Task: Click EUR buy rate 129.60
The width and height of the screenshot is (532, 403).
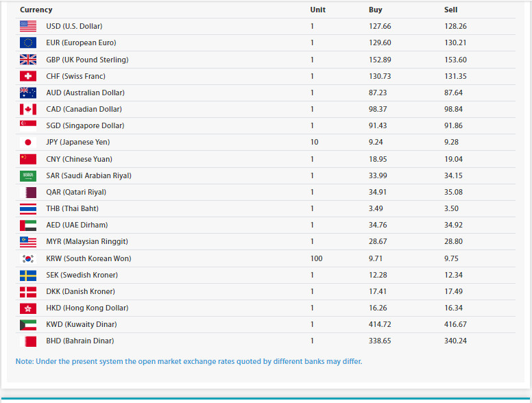Action: click(380, 42)
